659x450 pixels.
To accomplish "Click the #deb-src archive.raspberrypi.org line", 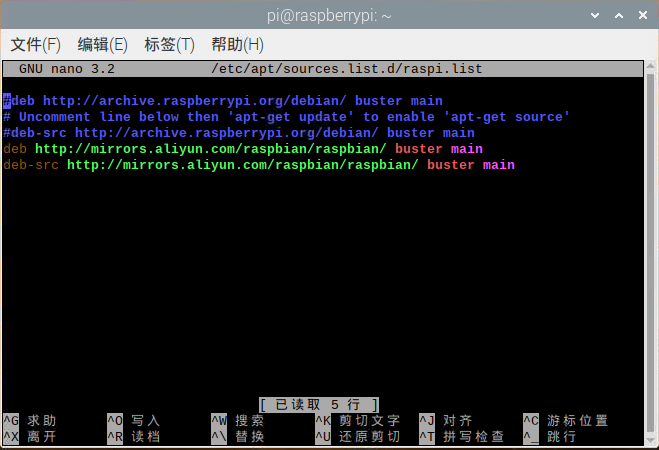I will pyautogui.click(x=239, y=133).
